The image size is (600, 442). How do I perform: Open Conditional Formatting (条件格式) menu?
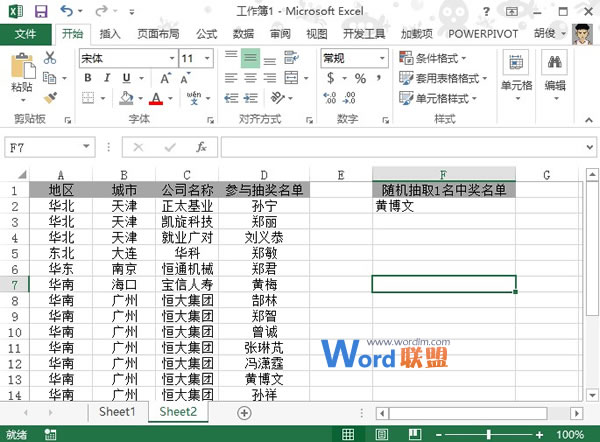pos(432,58)
